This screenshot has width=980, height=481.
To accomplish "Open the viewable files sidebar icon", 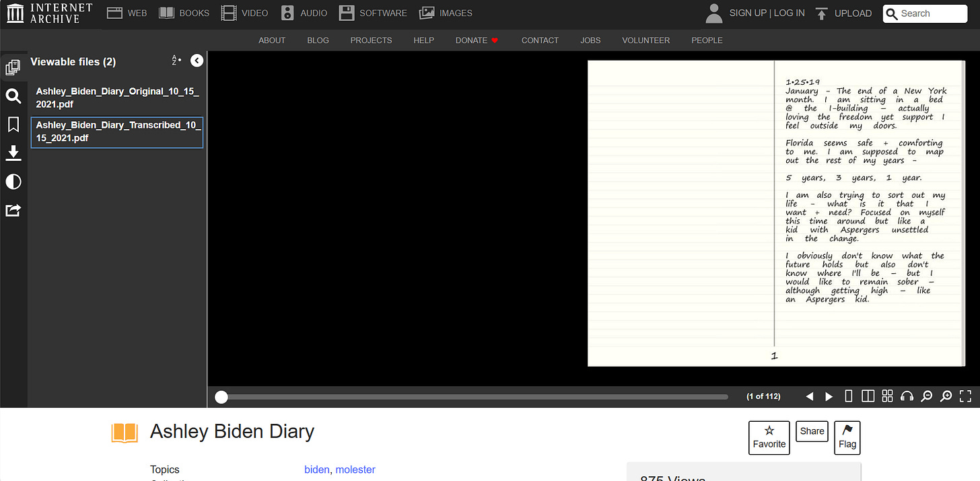I will tap(13, 67).
